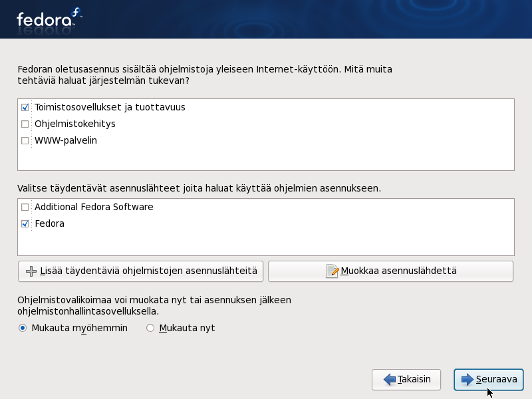Click the right arrow icon on Seuraava
The height and width of the screenshot is (399, 532).
pos(467,380)
